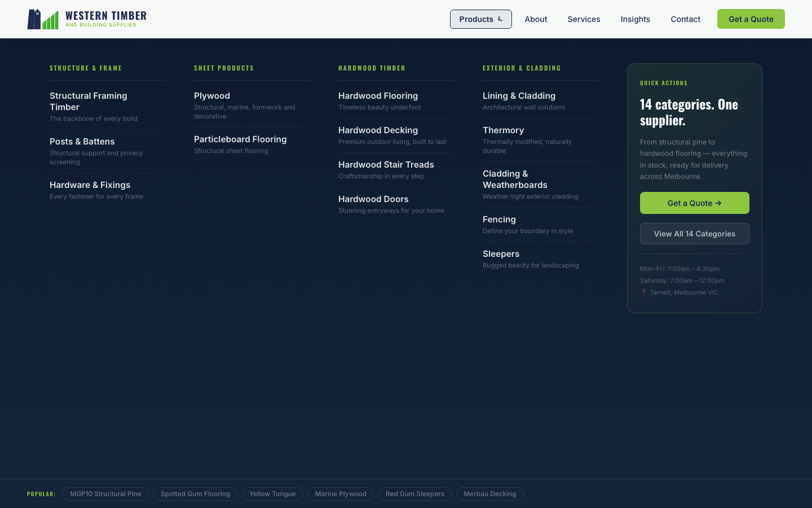The width and height of the screenshot is (812, 508).
Task: Choose Cladding & Weatherboards link
Action: (540, 185)
